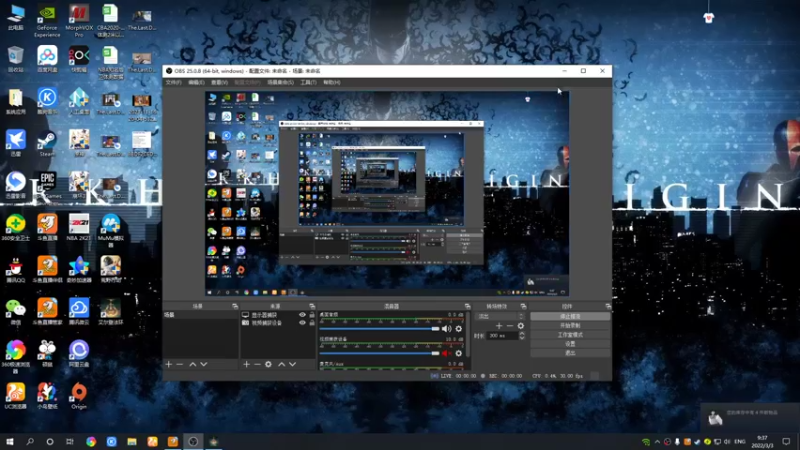Open the 查看(V) View menu in OBS
Image resolution: width=800 pixels, height=450 pixels.
point(219,82)
